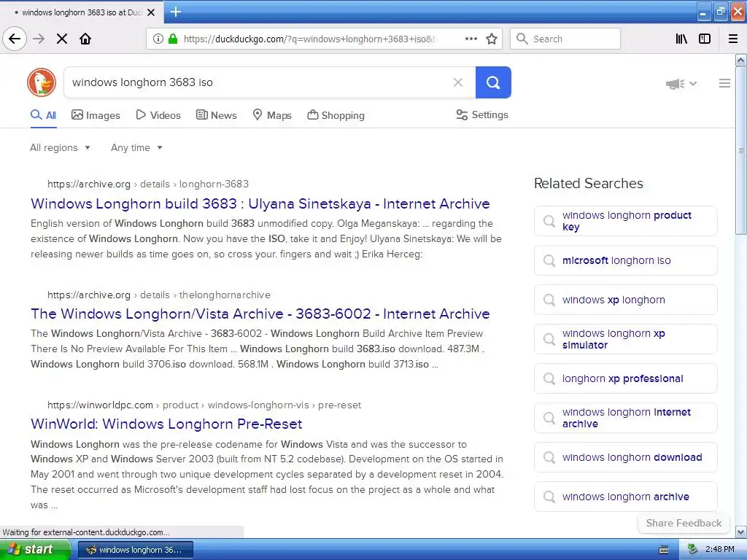This screenshot has width=747, height=560.
Task: Open the megaphone announcements dropdown
Action: (681, 84)
